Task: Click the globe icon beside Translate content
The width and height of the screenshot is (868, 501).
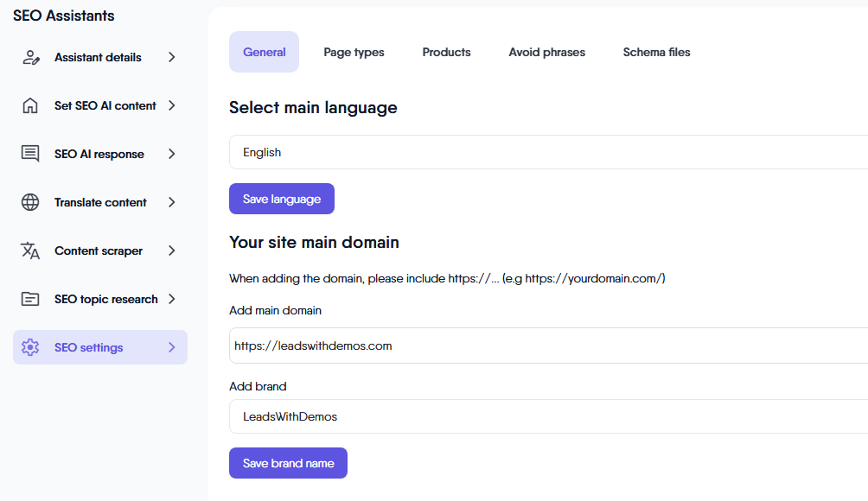Action: pyautogui.click(x=30, y=203)
